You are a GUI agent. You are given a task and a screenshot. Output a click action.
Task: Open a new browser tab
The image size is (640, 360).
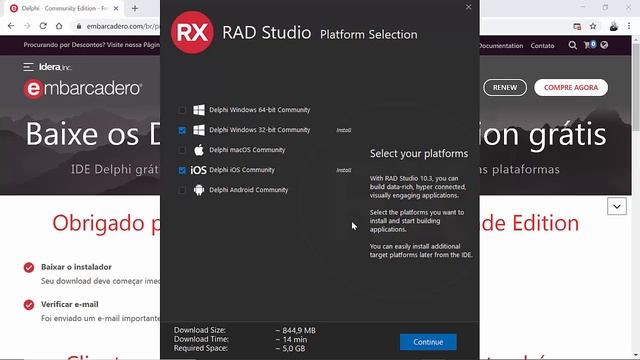click(x=135, y=8)
